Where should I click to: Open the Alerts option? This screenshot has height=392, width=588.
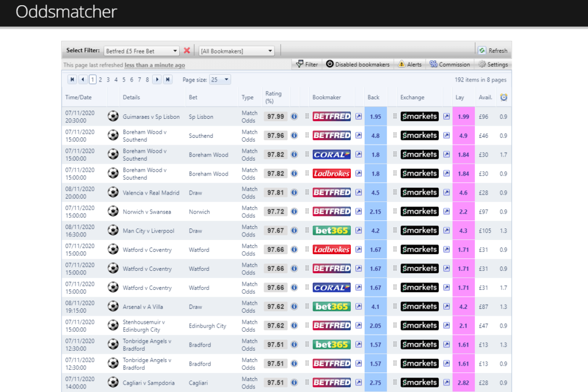pyautogui.click(x=410, y=64)
